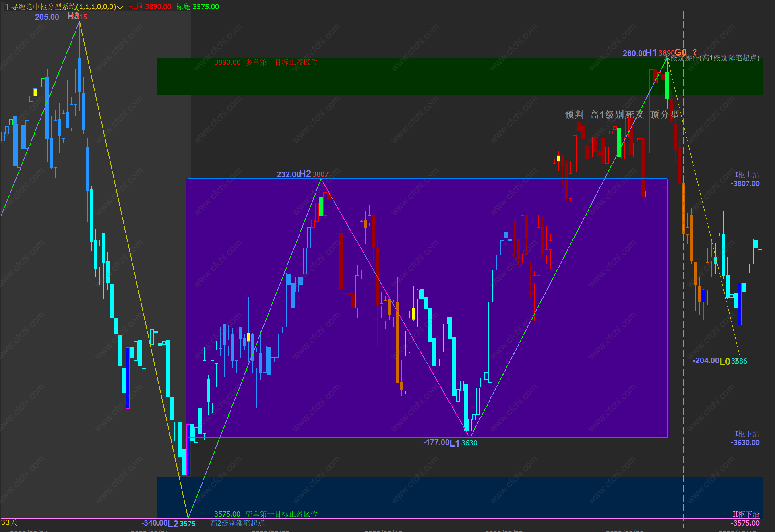Expand the indicator dropdown arrow at top-left

(120, 7)
